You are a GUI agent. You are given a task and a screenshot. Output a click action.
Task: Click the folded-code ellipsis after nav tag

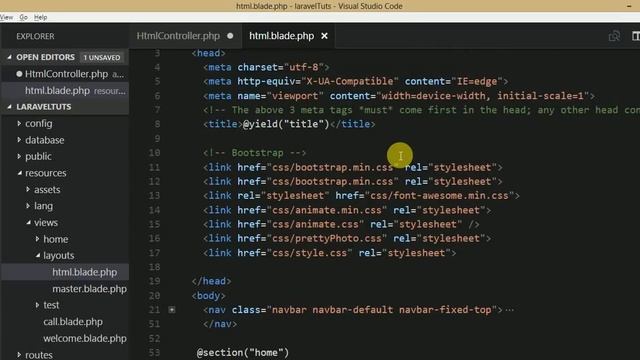coord(509,310)
